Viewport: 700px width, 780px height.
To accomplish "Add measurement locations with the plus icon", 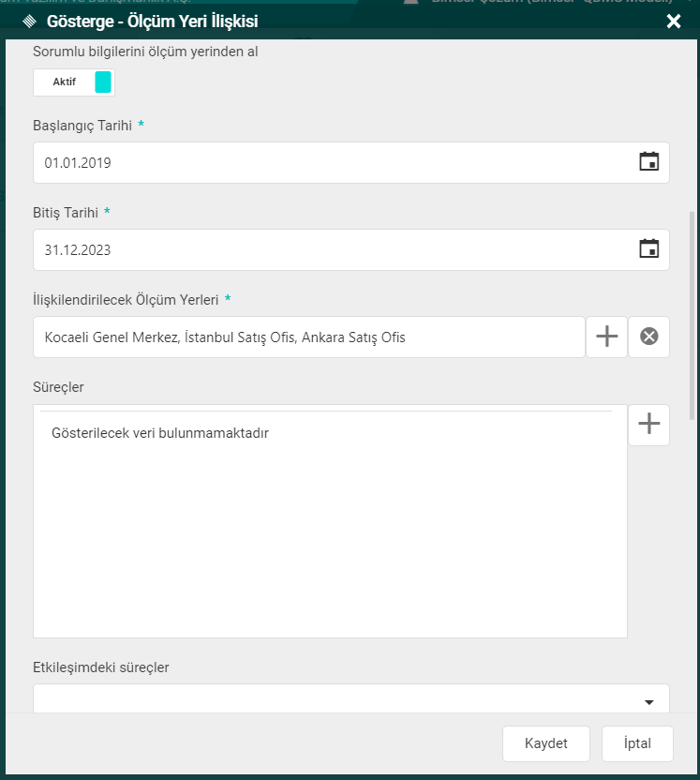I will [606, 337].
